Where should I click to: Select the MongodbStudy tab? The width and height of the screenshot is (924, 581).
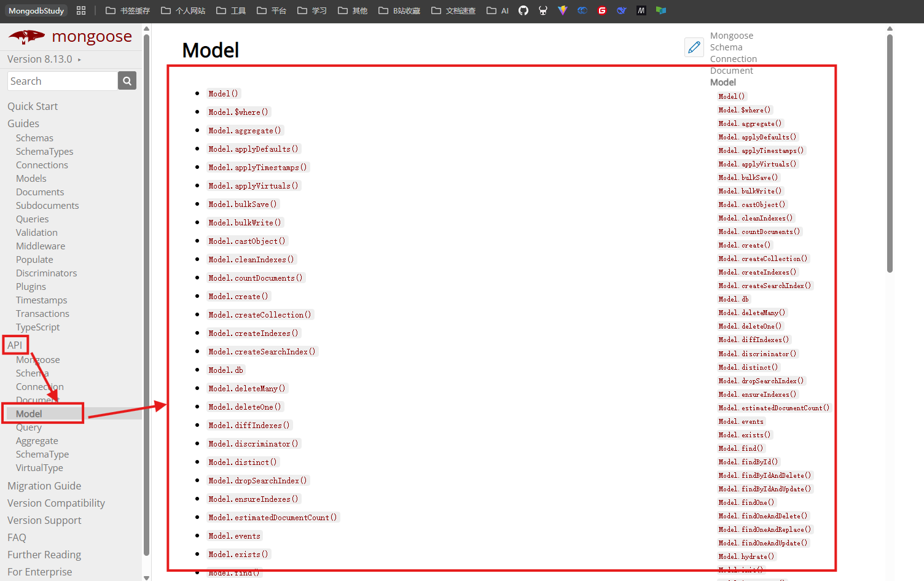click(36, 10)
